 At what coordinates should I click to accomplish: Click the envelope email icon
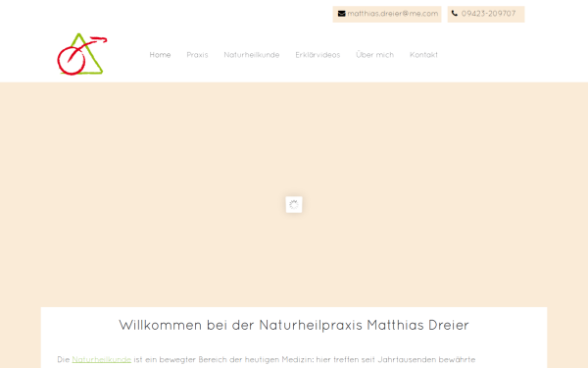tap(341, 14)
